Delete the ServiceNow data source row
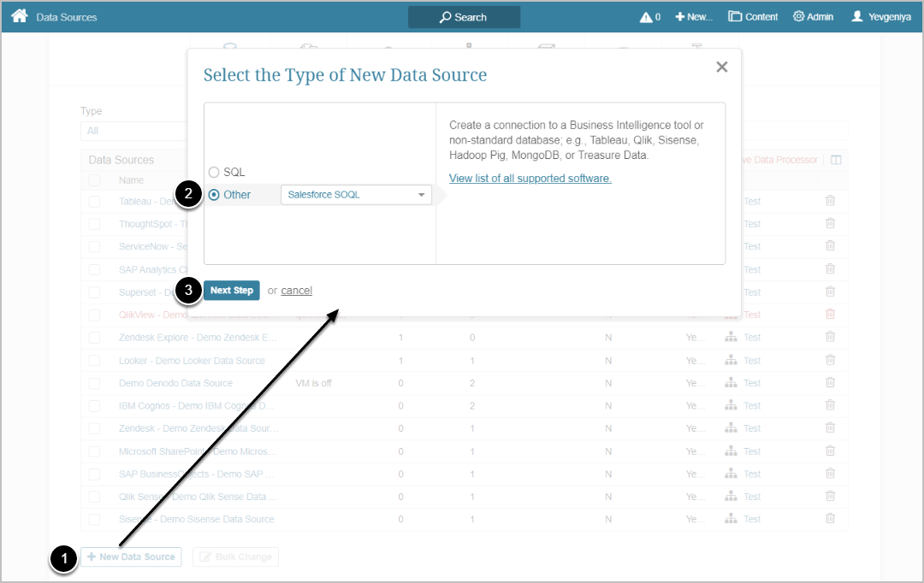This screenshot has width=924, height=583. coord(830,246)
